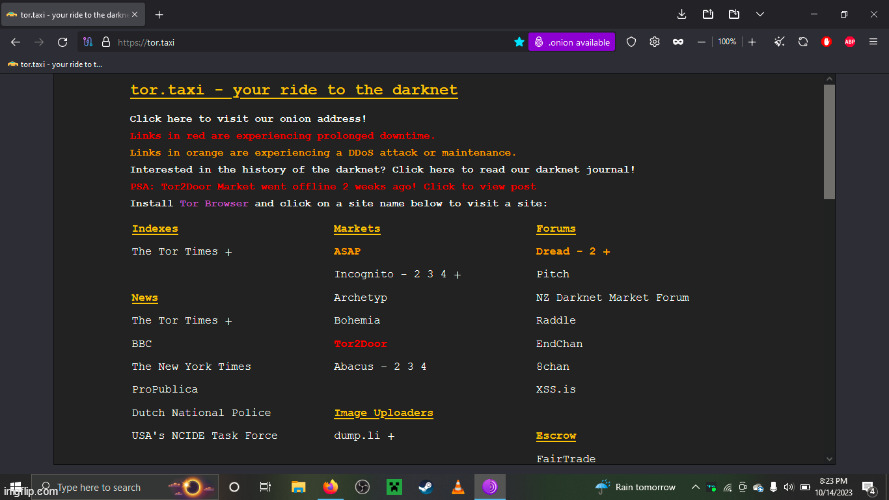Screen dimensions: 889x500
Task: Open the Bohemia link
Action: click(x=357, y=320)
